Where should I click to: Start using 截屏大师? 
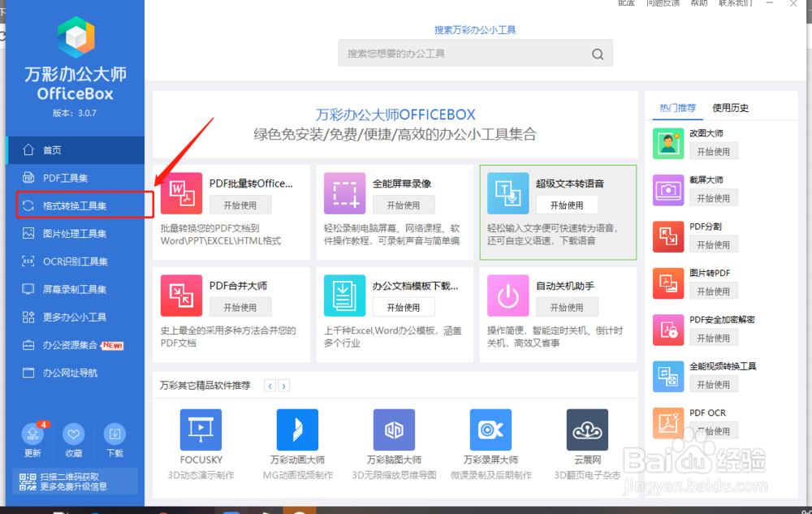point(714,198)
